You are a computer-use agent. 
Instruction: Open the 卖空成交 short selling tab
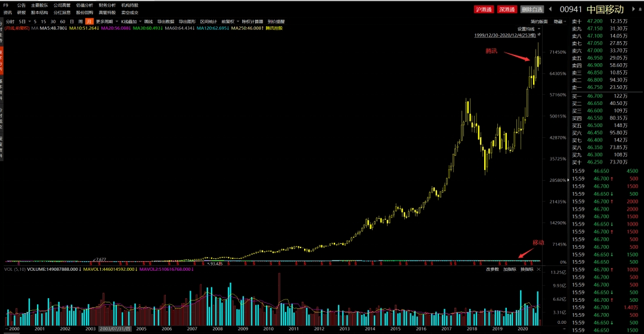point(130,13)
